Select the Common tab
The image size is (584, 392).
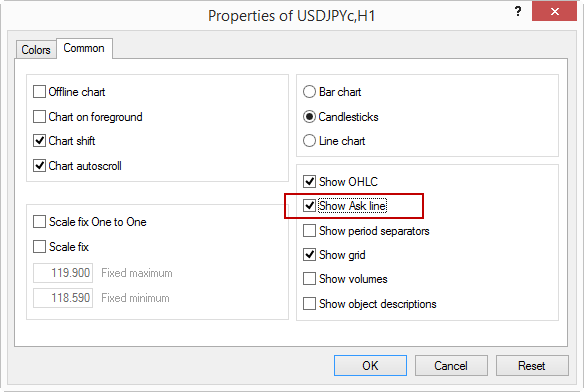coord(84,48)
